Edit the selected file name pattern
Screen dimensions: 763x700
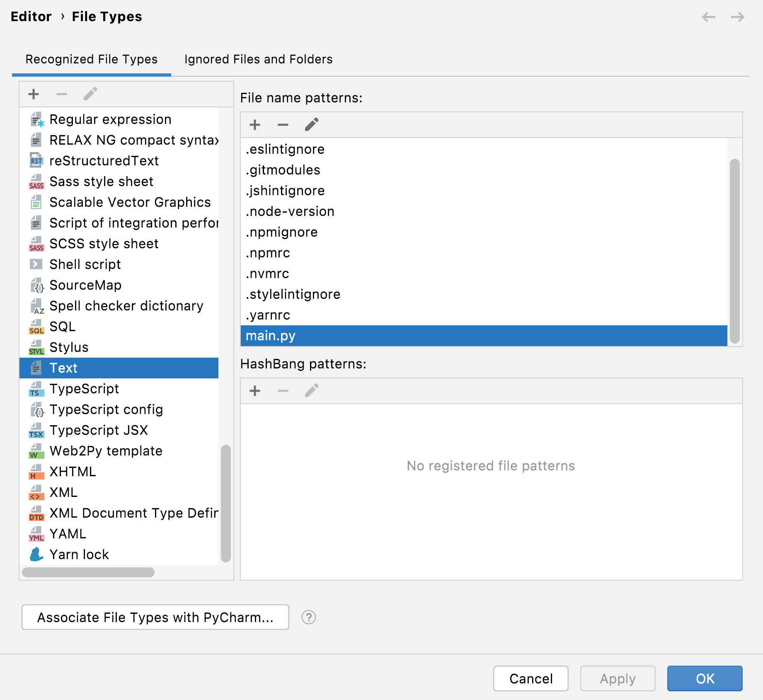tap(311, 124)
